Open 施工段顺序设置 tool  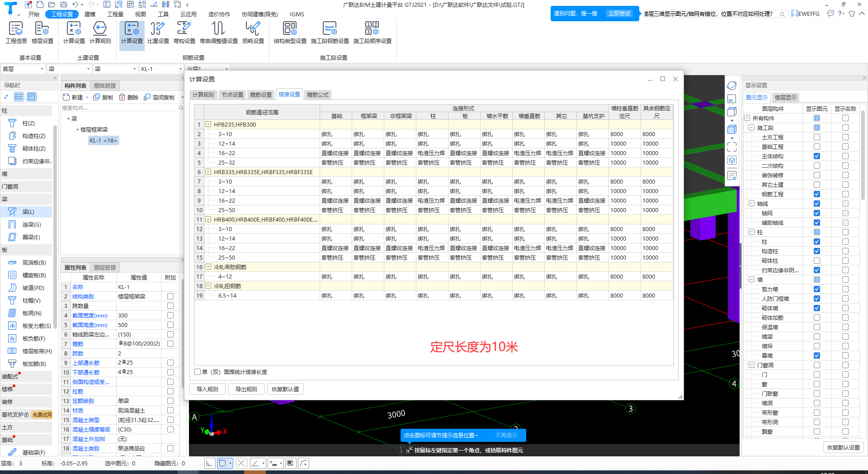372,33
